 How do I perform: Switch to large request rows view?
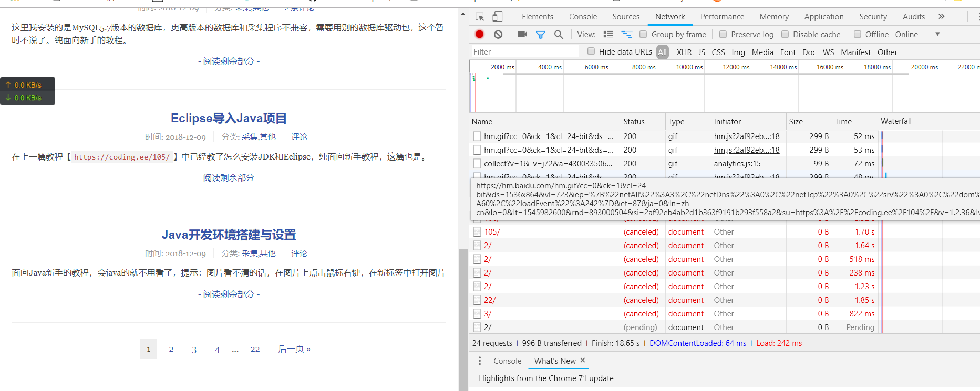pyautogui.click(x=608, y=34)
